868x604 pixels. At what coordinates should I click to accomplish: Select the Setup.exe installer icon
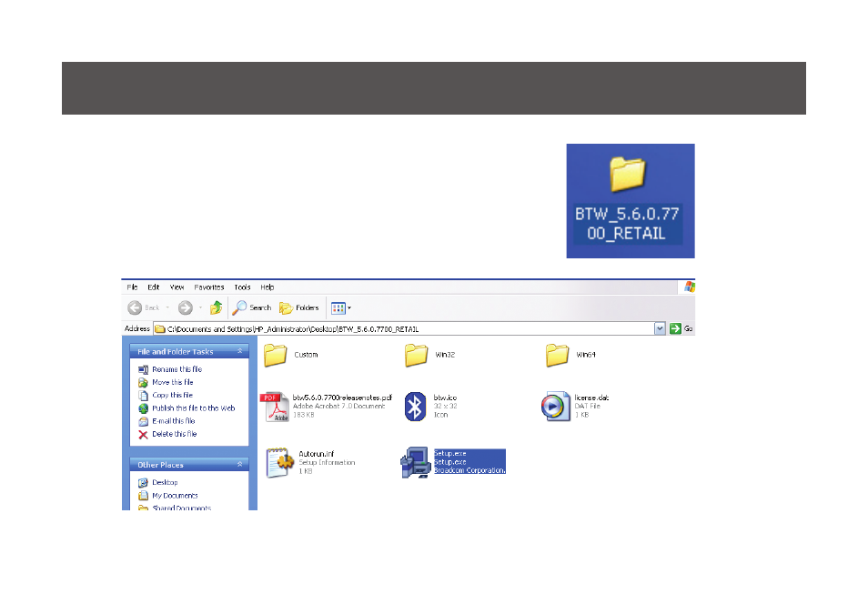point(415,462)
